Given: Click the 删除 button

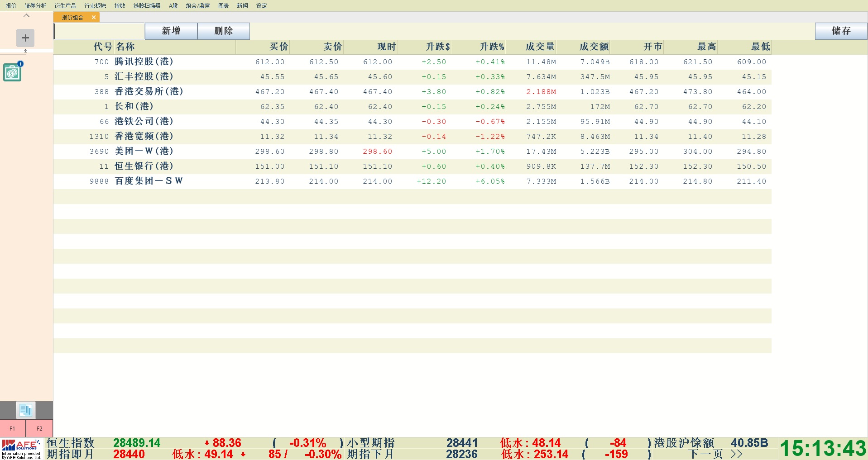Looking at the screenshot, I should coord(224,31).
